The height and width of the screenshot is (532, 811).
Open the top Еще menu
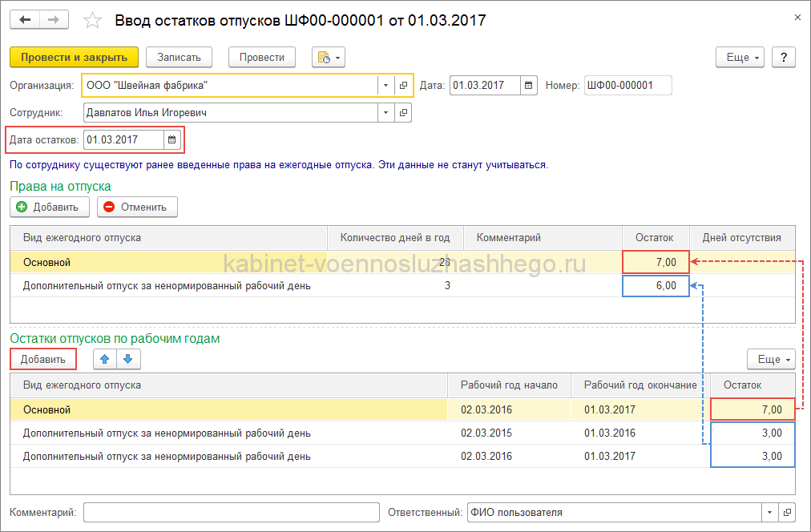[740, 58]
